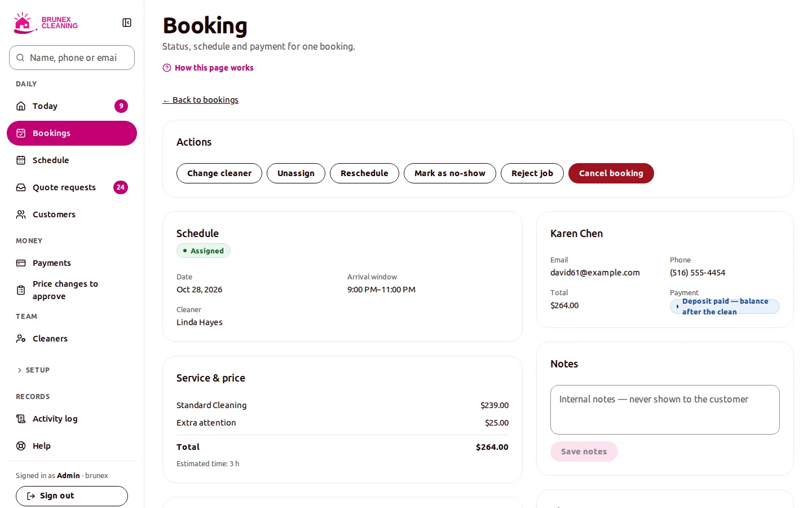
Task: Unassign the cleaner from booking
Action: pos(296,173)
